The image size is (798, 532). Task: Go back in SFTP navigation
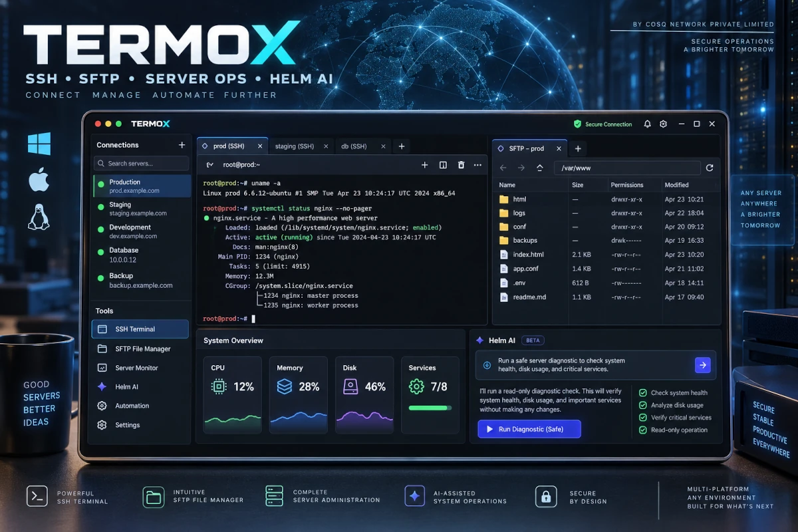pos(503,168)
